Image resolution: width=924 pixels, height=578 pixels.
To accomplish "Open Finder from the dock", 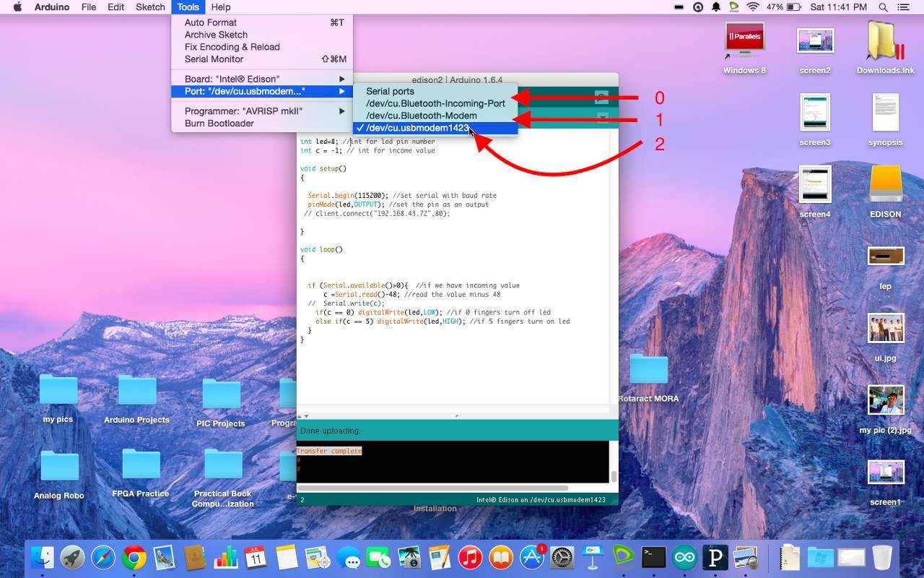I will 43,557.
